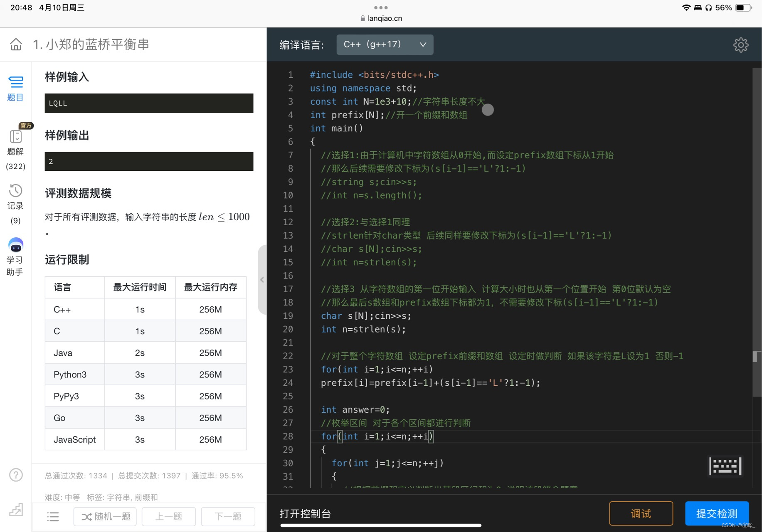Open the compile language dropdown C++ (g++17)
The height and width of the screenshot is (532, 762).
click(x=385, y=44)
